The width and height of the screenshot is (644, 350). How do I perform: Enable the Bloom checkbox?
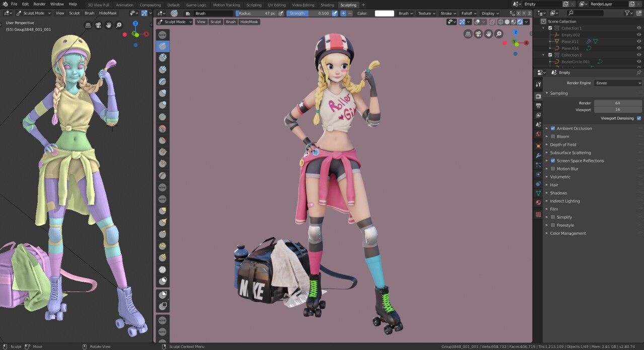click(553, 136)
